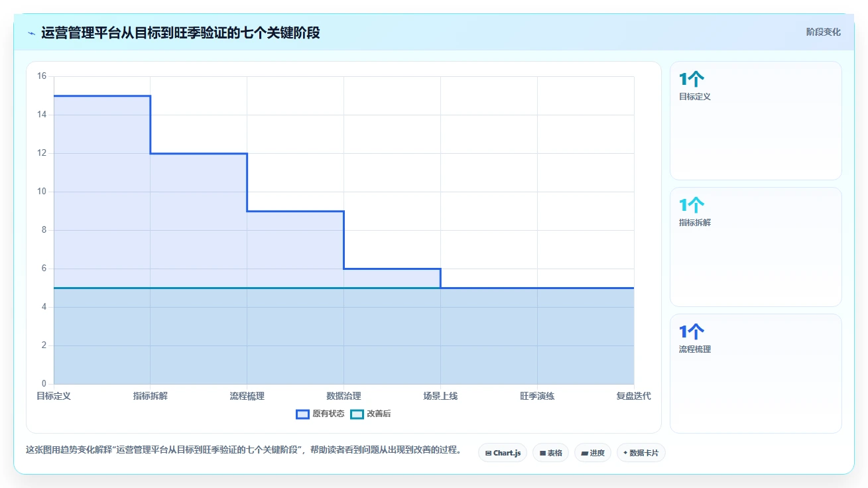Select the 进度 tag

click(592, 453)
